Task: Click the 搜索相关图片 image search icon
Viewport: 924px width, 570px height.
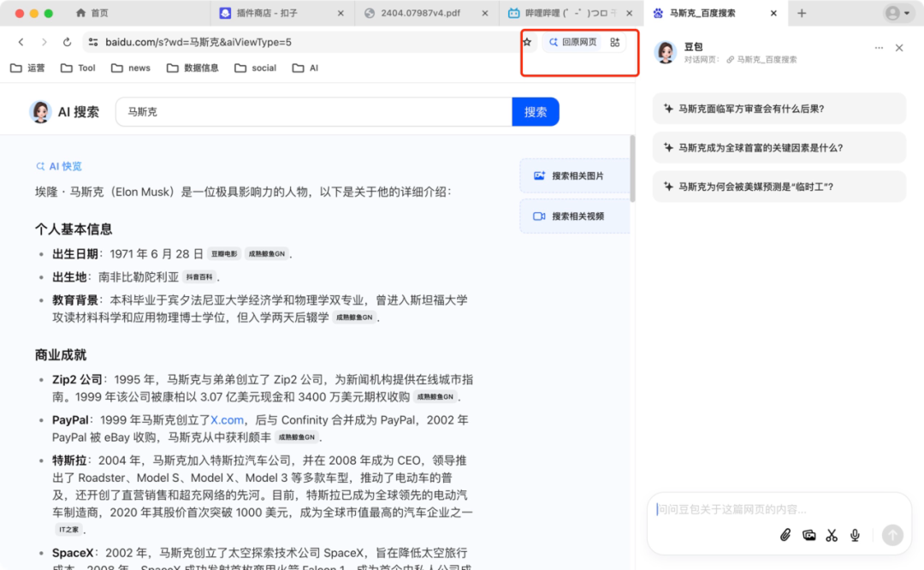Action: [x=541, y=176]
